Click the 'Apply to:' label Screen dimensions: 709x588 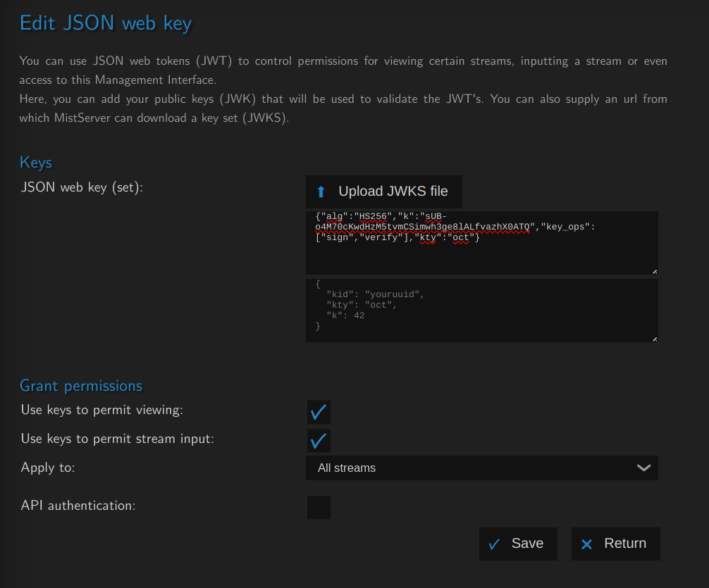[x=48, y=468]
